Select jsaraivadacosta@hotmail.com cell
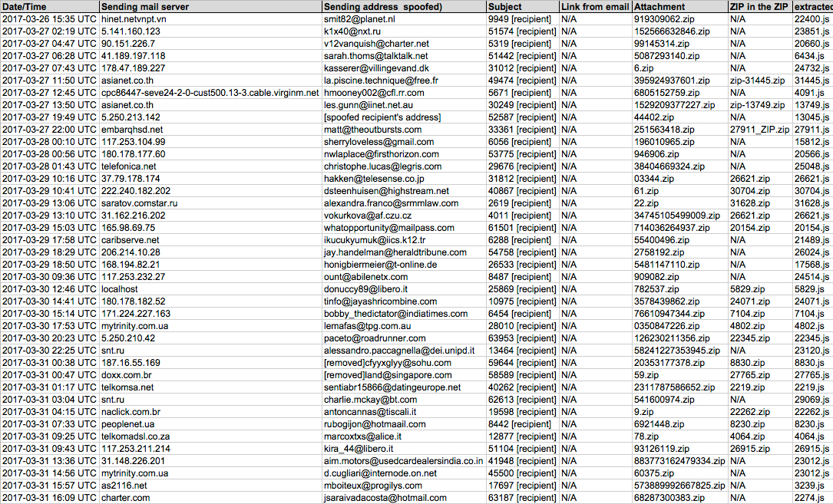833x504 pixels. point(404,498)
